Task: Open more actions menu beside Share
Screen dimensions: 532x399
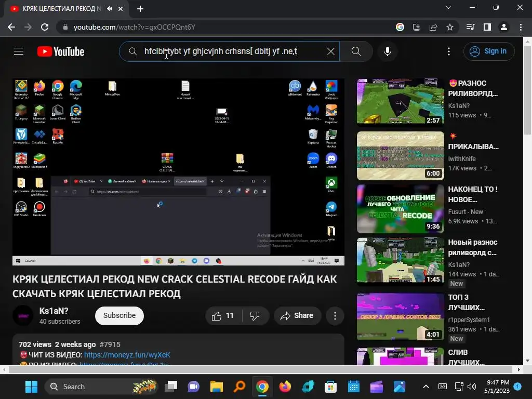Action: [x=335, y=315]
